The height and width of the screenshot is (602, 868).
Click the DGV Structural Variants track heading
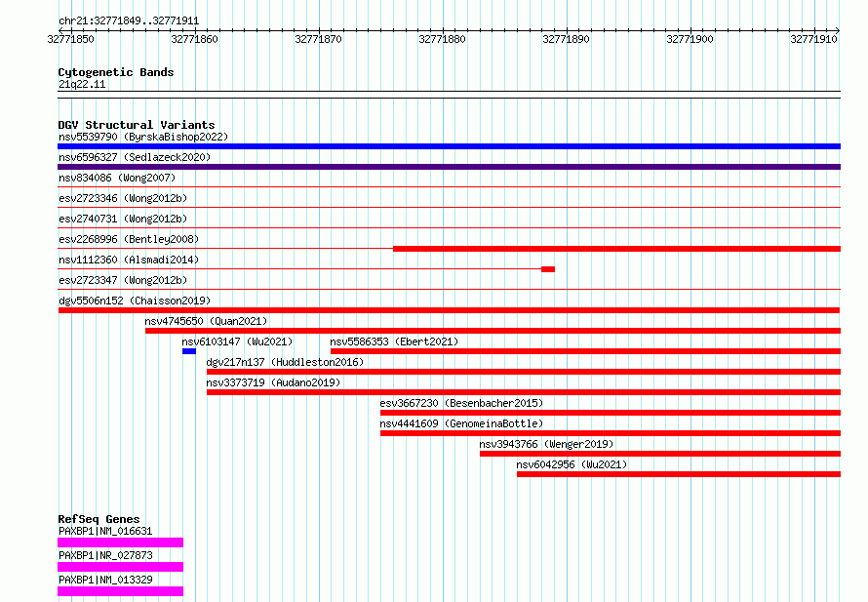tap(137, 125)
